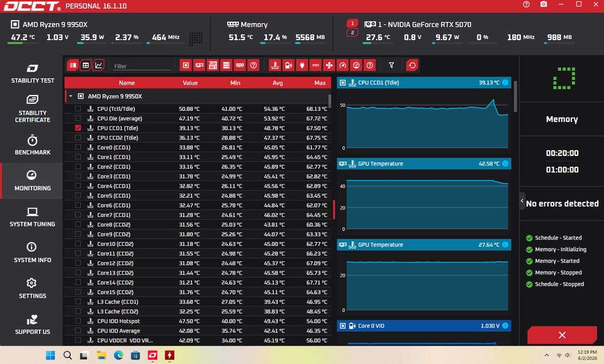Switch to graph-only view icon
Image resolution: width=604 pixels, height=364 pixels.
tap(99, 65)
